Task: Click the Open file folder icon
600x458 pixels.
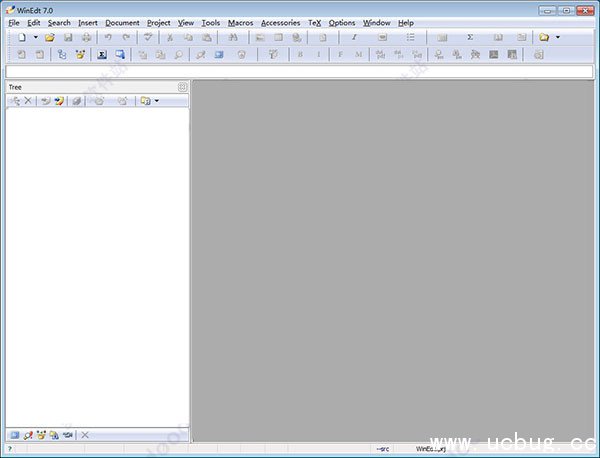Action: click(x=49, y=37)
